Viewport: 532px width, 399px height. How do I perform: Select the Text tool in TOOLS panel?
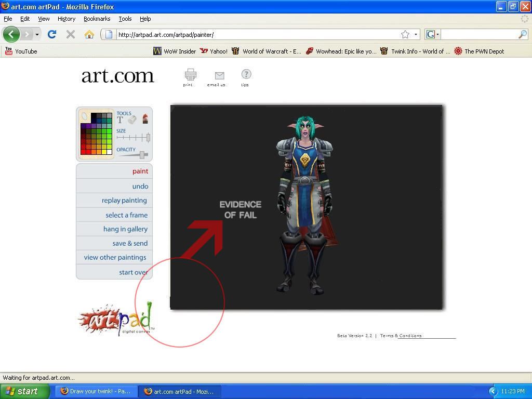120,120
